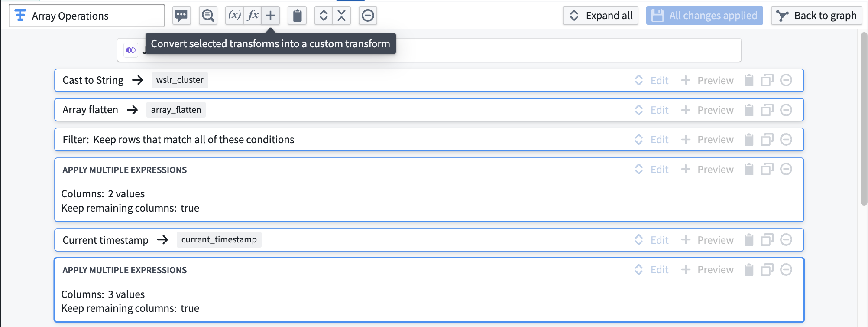Image resolution: width=868 pixels, height=327 pixels.
Task: Copy the Current timestamp transform
Action: click(749, 240)
